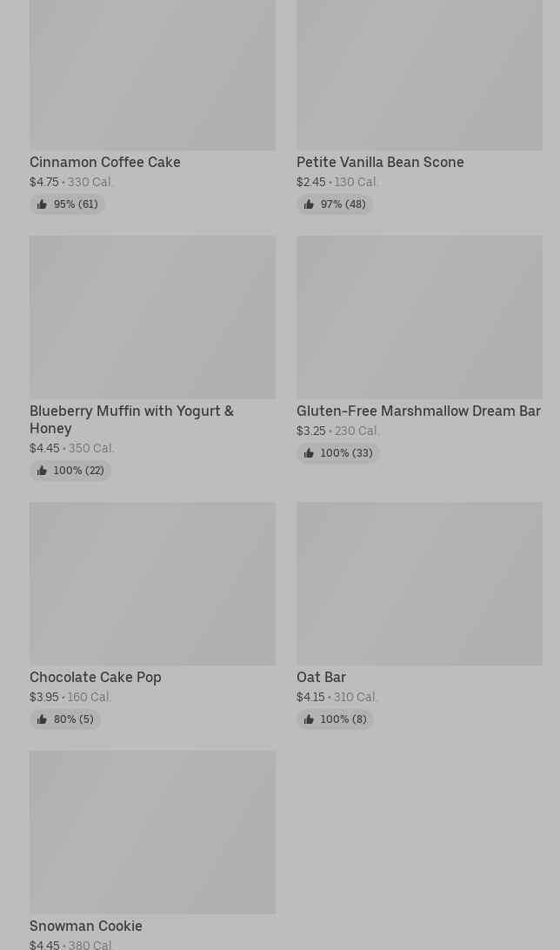The height and width of the screenshot is (950, 560).
Task: Click thumbs-up icon under Petite Vanilla Bean Scone
Action: tap(309, 204)
